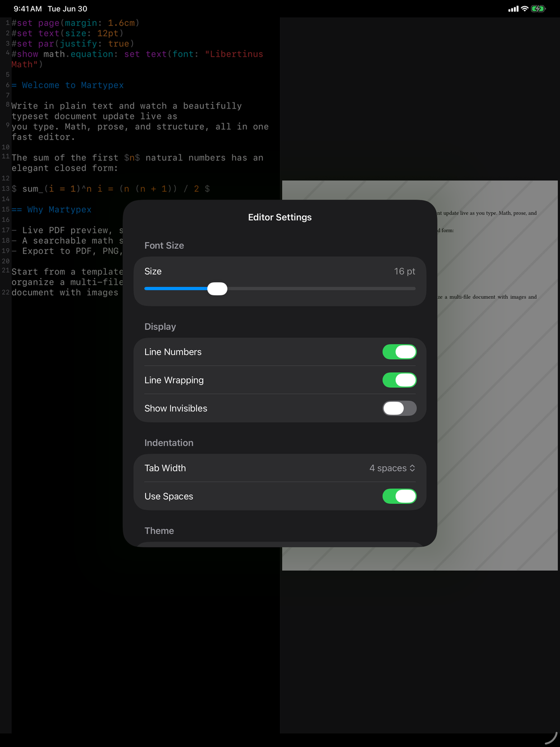The image size is (560, 747).
Task: Click the sum formula line in editor
Action: 111,189
